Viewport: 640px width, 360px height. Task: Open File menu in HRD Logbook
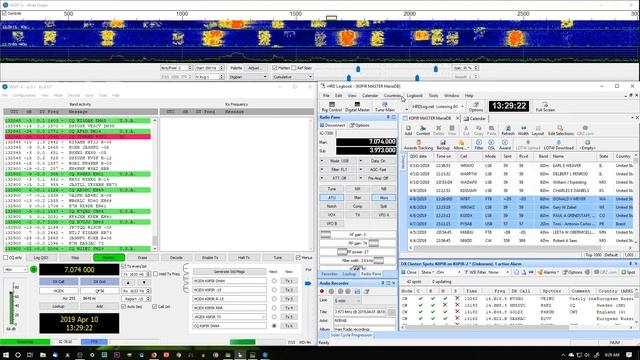(x=326, y=96)
